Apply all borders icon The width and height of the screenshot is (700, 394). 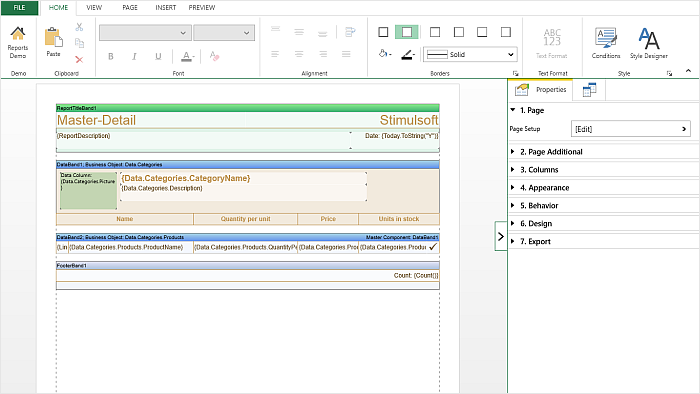(x=383, y=32)
